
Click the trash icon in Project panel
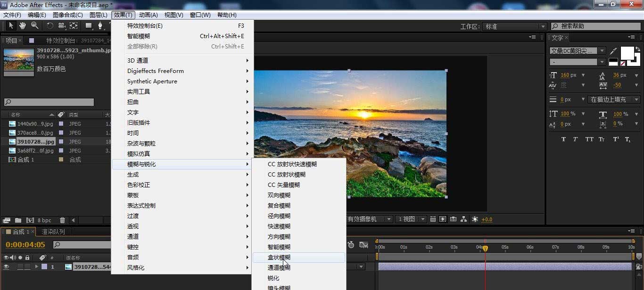(x=62, y=220)
